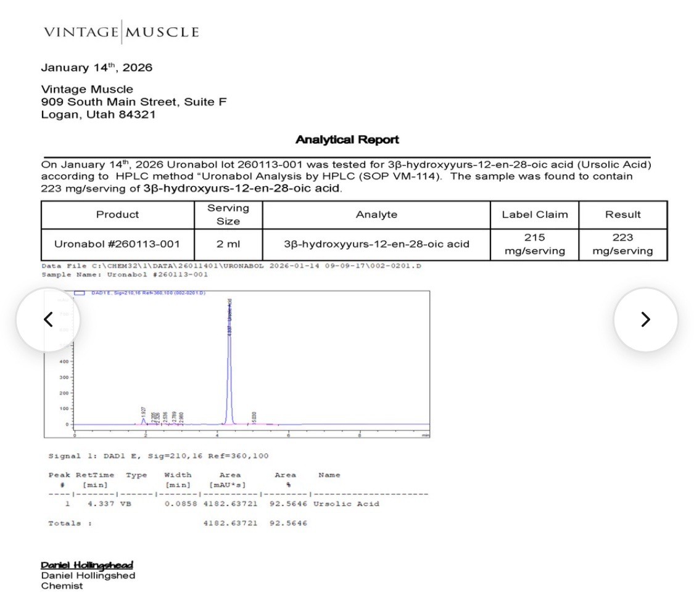Click 'Logan, Utah 84321' text
The height and width of the screenshot is (616, 694).
tap(98, 115)
